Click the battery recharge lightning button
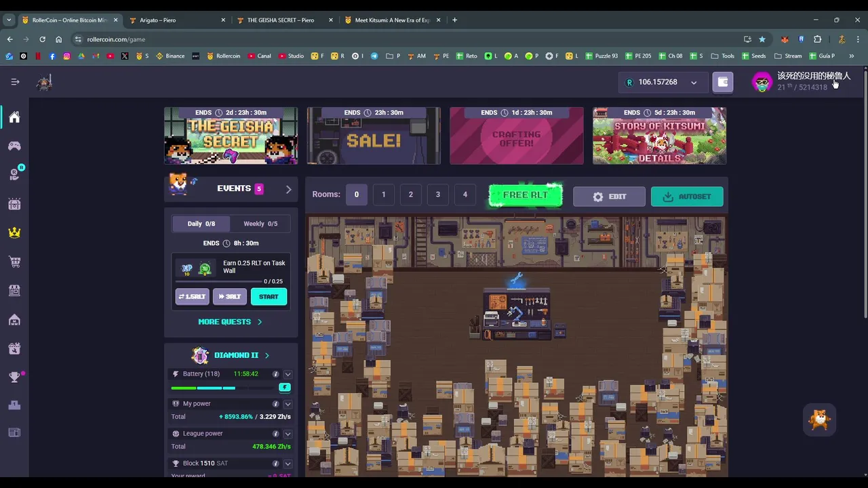The width and height of the screenshot is (868, 488). (x=285, y=388)
